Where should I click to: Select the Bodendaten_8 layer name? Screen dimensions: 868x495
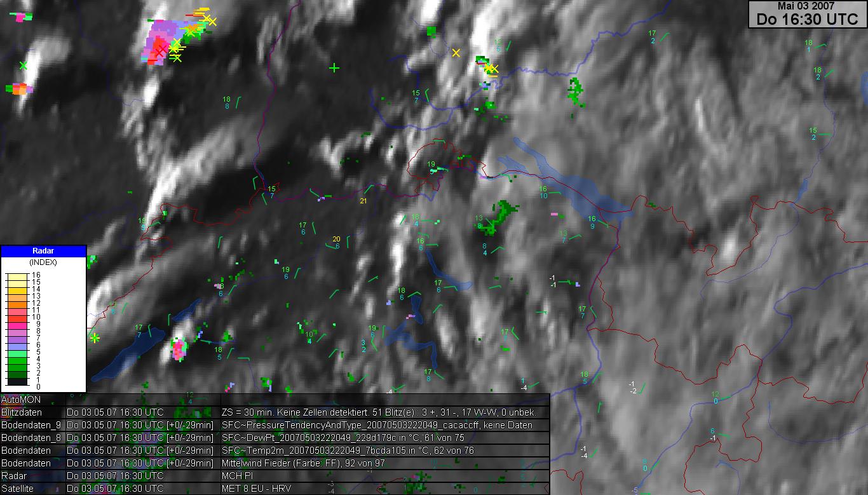point(31,438)
